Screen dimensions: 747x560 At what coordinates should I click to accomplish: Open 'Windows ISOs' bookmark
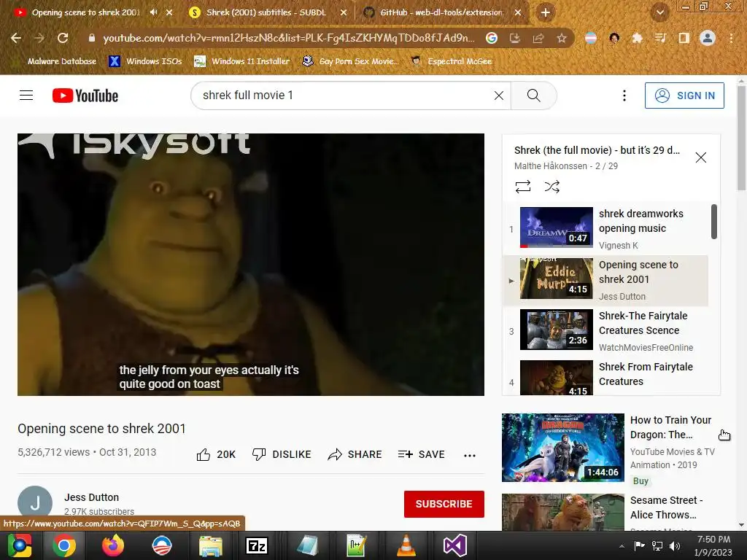tap(145, 61)
